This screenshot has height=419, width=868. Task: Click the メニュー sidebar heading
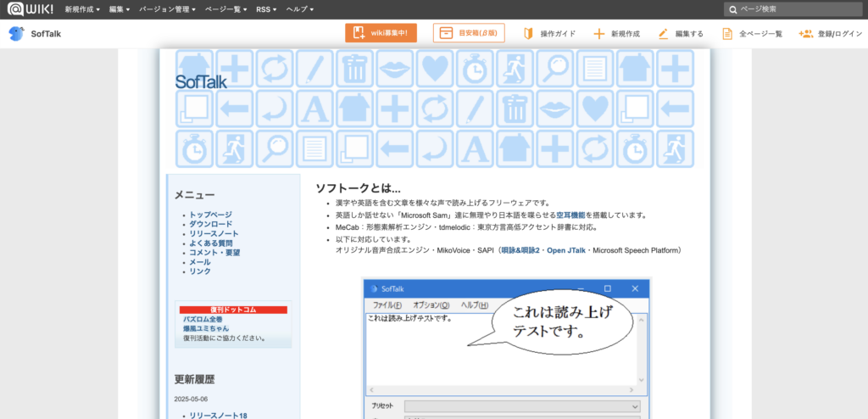[194, 195]
